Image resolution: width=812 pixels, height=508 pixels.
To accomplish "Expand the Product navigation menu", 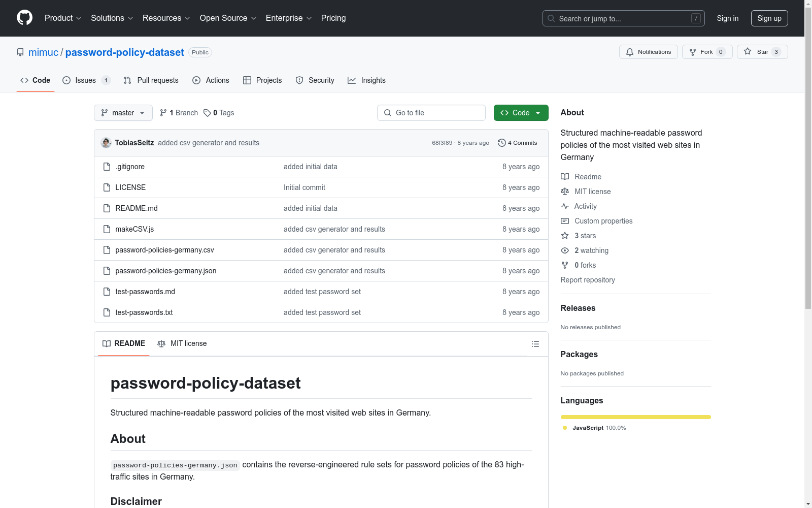I will (x=63, y=18).
